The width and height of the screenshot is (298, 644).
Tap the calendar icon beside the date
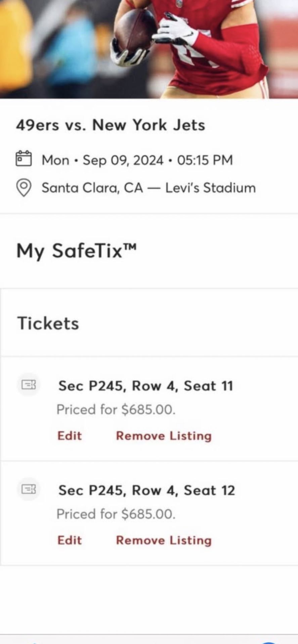24,159
